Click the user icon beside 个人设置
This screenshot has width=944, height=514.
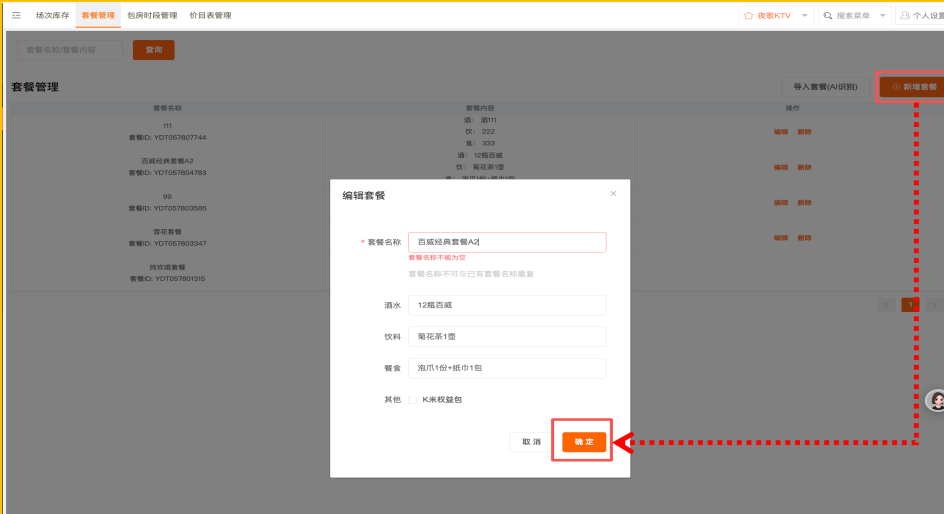pyautogui.click(x=904, y=15)
